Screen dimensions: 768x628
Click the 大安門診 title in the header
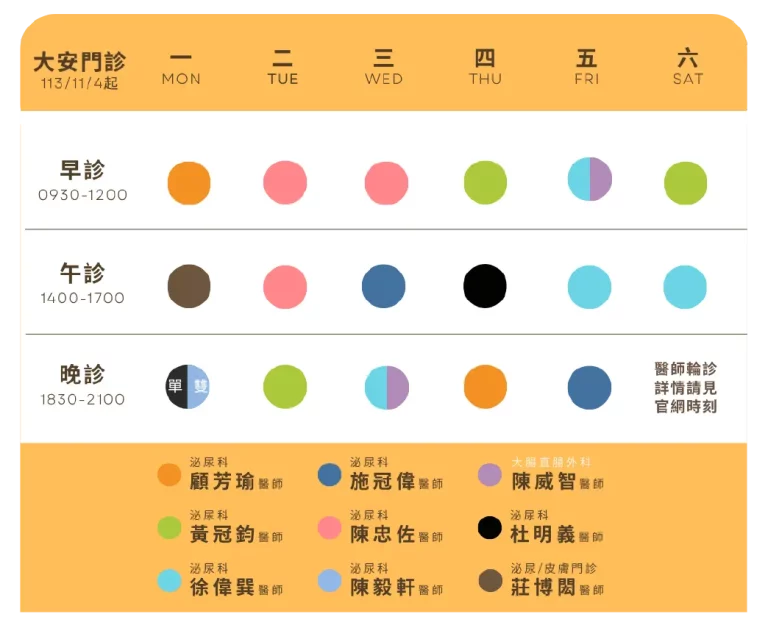[x=80, y=62]
